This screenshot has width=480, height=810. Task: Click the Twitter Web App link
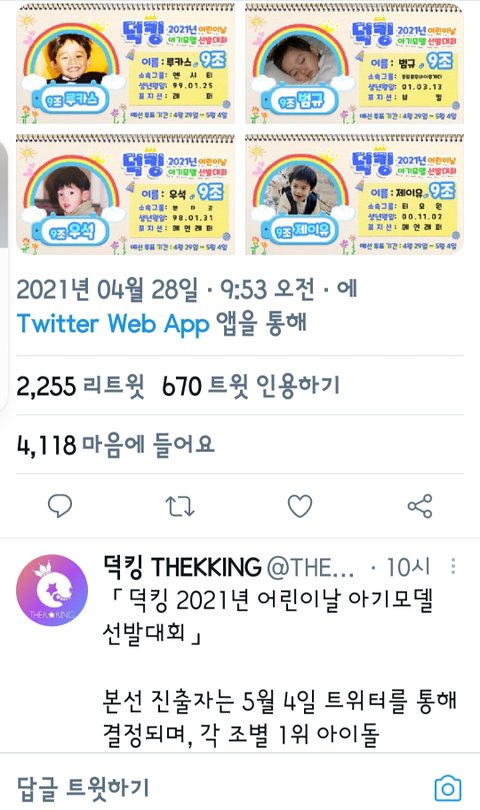[113, 324]
